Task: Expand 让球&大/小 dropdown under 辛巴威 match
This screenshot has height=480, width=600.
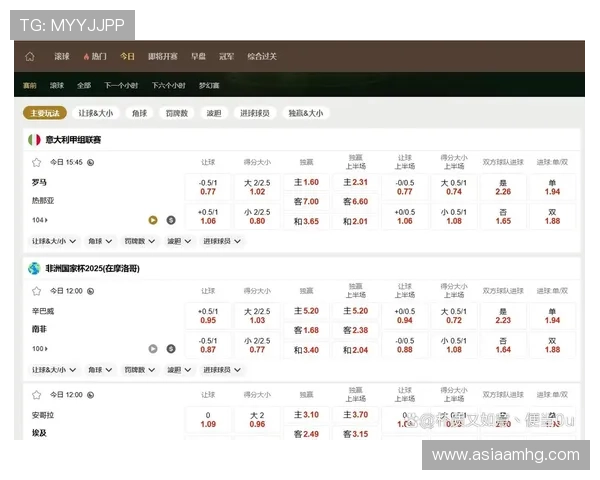Action: tap(54, 370)
